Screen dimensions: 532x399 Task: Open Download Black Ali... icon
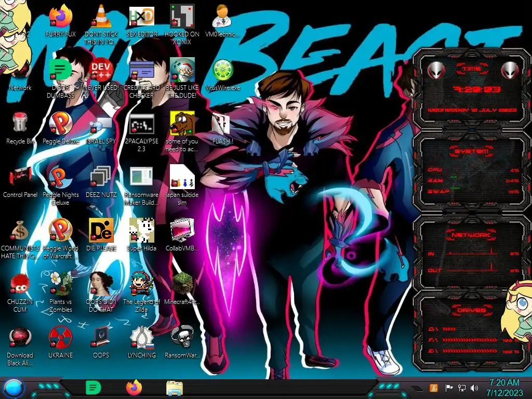20,337
